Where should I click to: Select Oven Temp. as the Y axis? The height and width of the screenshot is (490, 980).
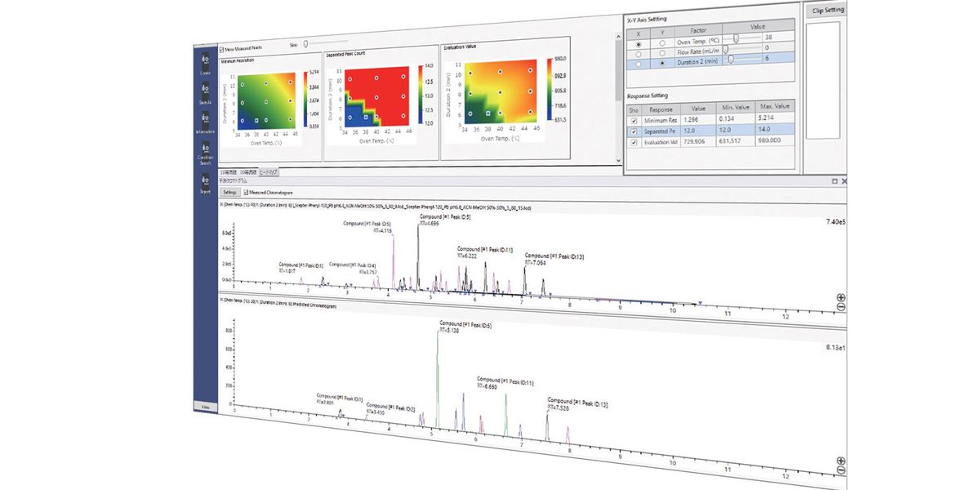point(662,42)
